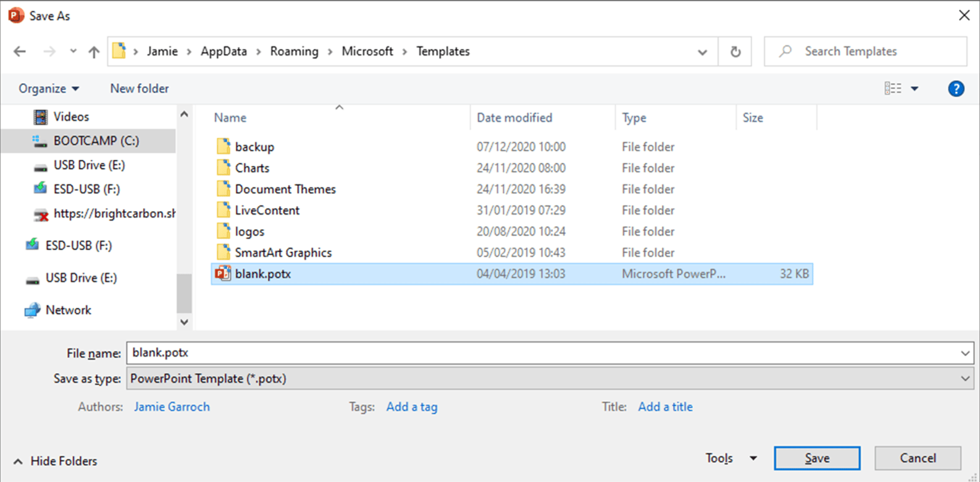Click the BOOTCAMP (C:) drive
The image size is (980, 482).
pos(96,141)
